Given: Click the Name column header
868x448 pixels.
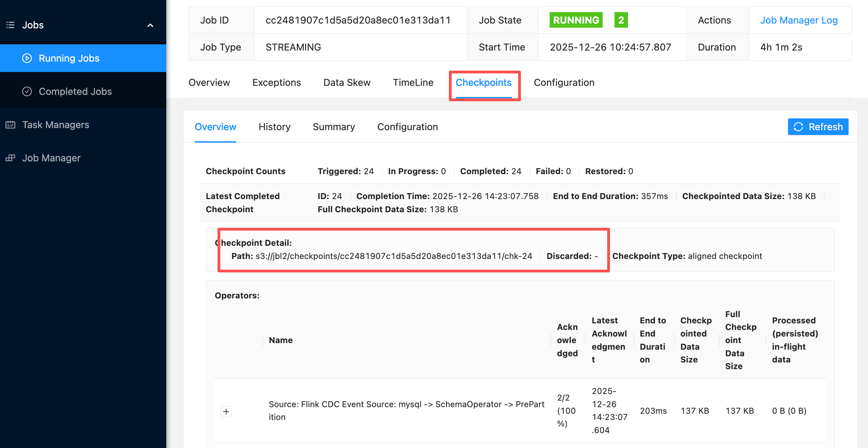Looking at the screenshot, I should tap(281, 340).
